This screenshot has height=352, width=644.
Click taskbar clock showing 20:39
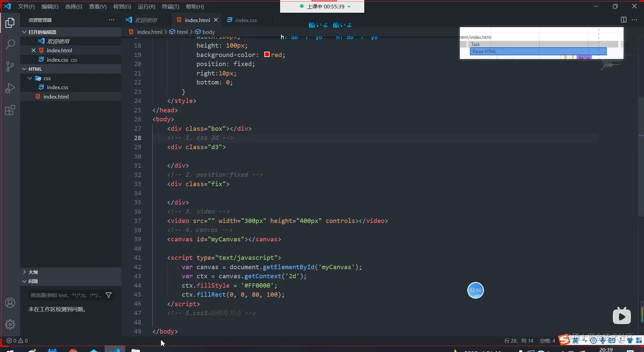pyautogui.click(x=606, y=349)
